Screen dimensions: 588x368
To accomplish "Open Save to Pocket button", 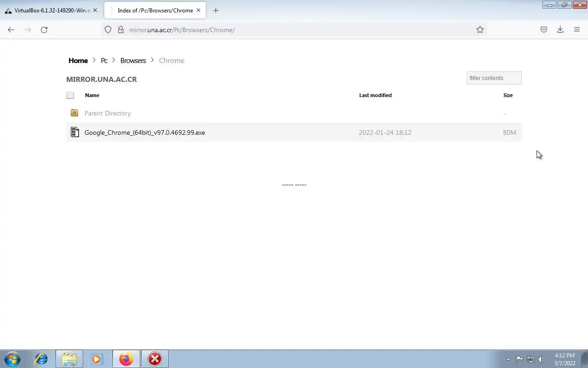I will [544, 29].
